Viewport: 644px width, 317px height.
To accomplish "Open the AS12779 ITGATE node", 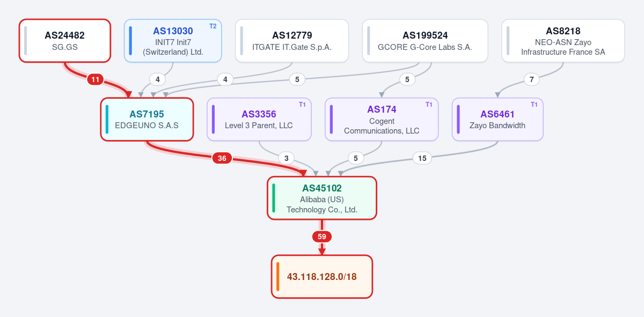I will 292,41.
